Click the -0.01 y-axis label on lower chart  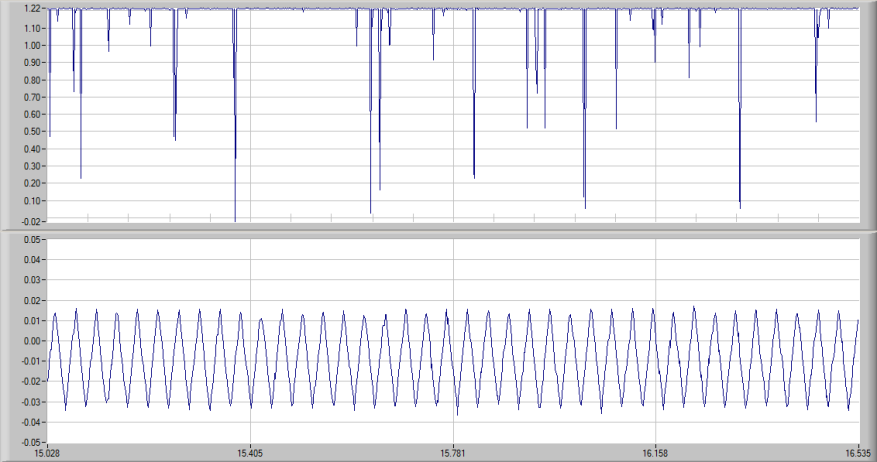[x=32, y=361]
